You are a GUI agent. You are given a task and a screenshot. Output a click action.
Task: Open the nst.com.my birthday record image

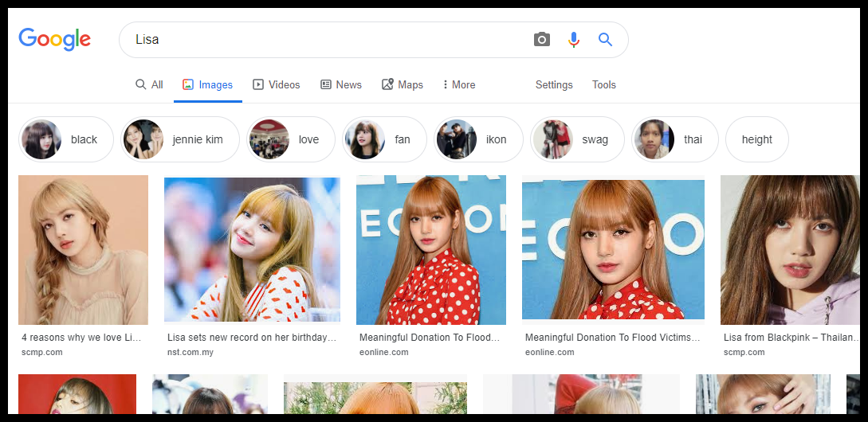point(252,249)
